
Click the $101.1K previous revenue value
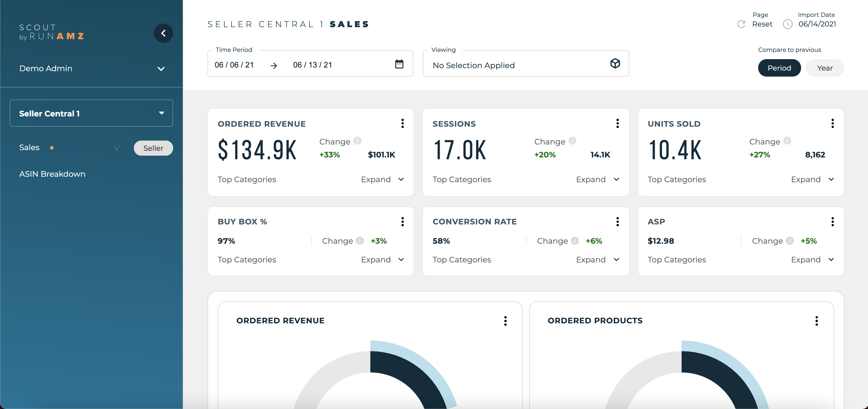click(x=382, y=155)
